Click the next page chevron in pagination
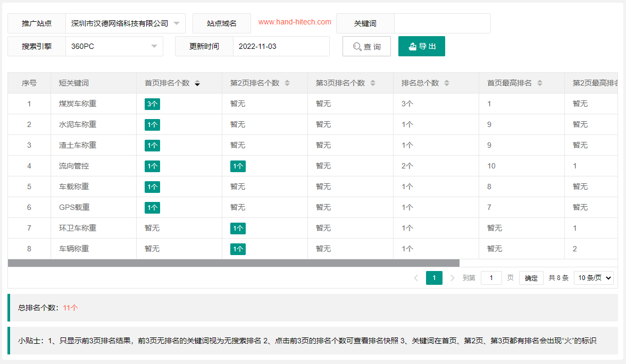Screen dimensions: 626x364 (x=452, y=277)
